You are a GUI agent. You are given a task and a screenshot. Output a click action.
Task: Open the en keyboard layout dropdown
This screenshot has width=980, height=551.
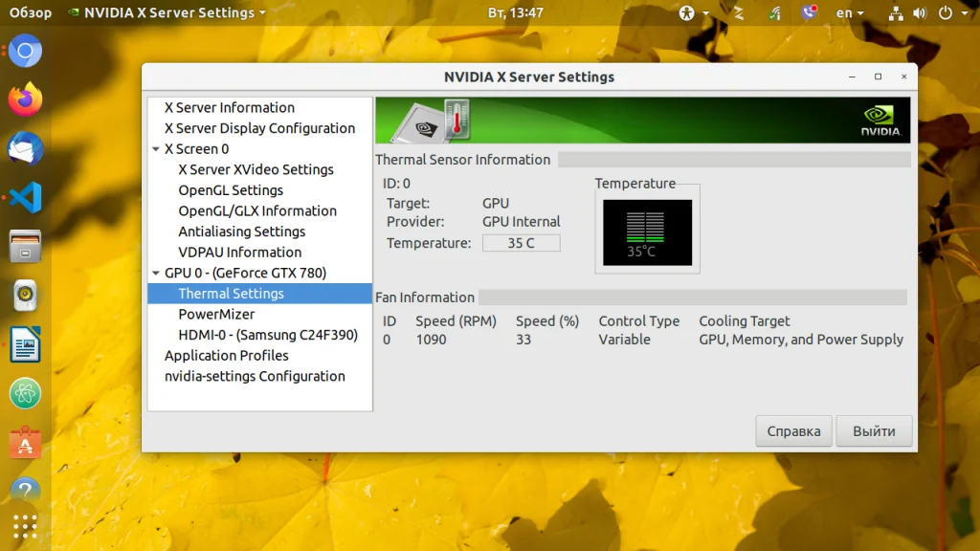(849, 13)
